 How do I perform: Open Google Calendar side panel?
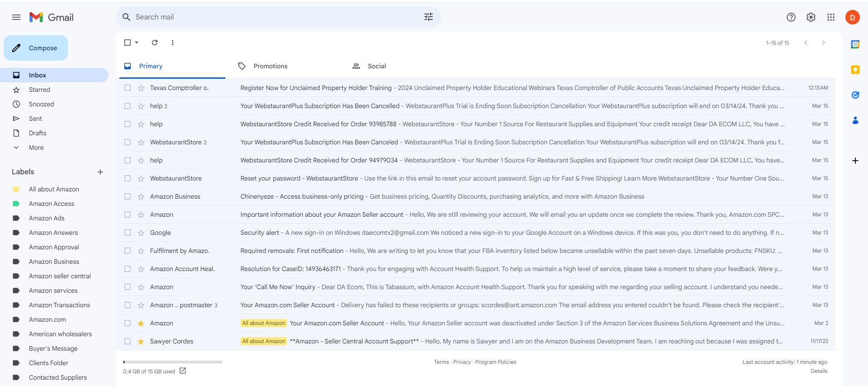pos(855,44)
